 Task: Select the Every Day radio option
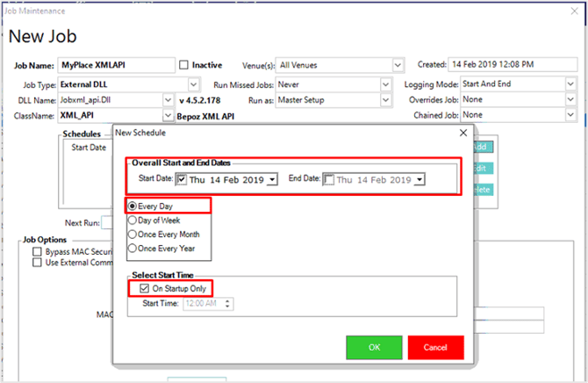(133, 206)
